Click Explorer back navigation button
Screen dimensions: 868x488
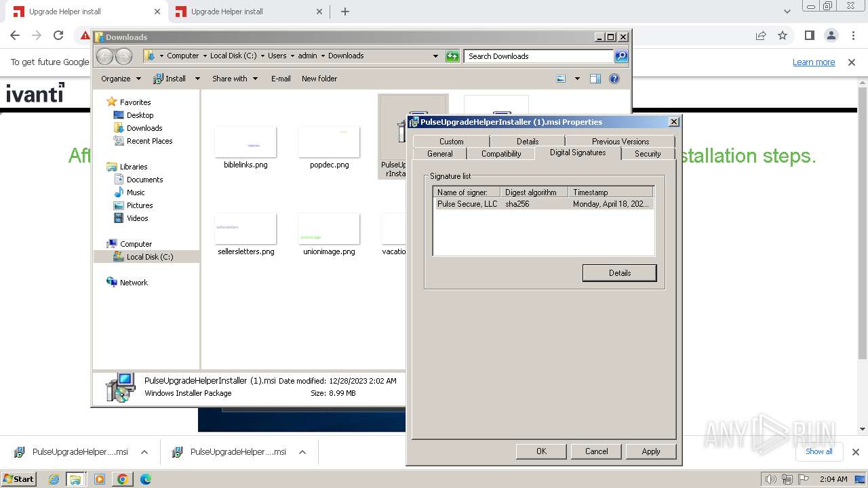tap(104, 56)
